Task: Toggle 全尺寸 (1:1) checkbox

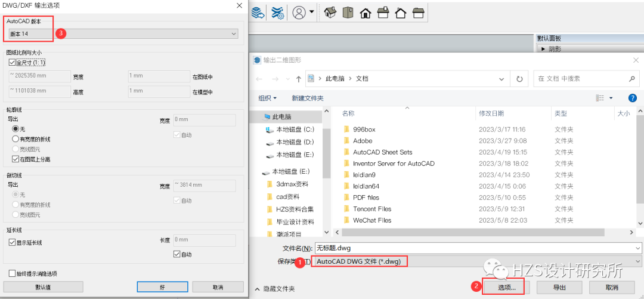Action: click(x=11, y=63)
